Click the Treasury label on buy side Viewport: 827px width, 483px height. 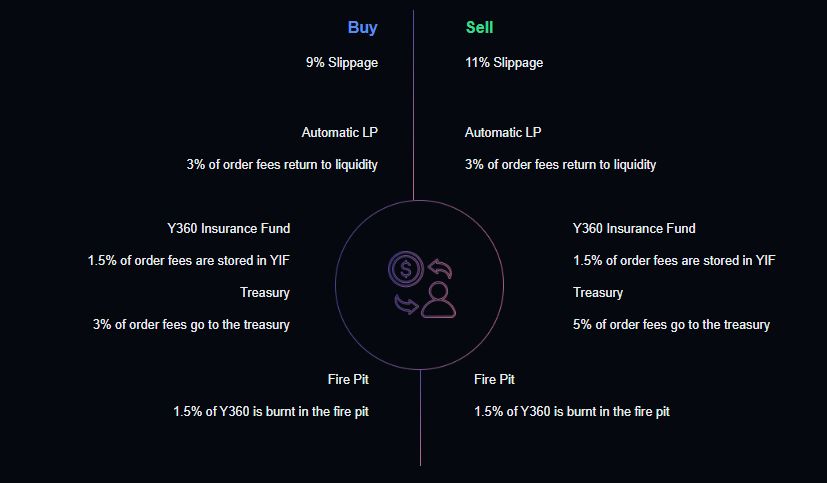click(x=265, y=293)
